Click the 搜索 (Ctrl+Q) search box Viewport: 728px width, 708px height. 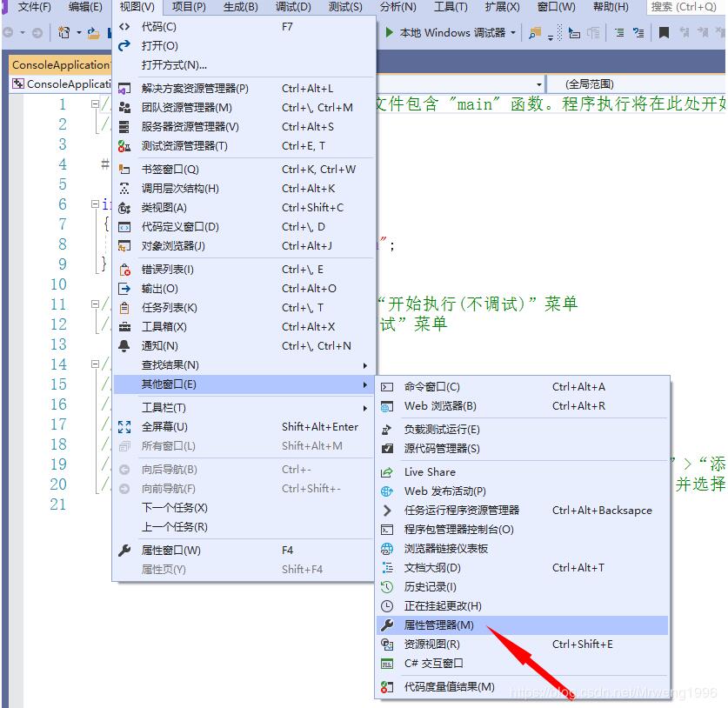coord(685,7)
